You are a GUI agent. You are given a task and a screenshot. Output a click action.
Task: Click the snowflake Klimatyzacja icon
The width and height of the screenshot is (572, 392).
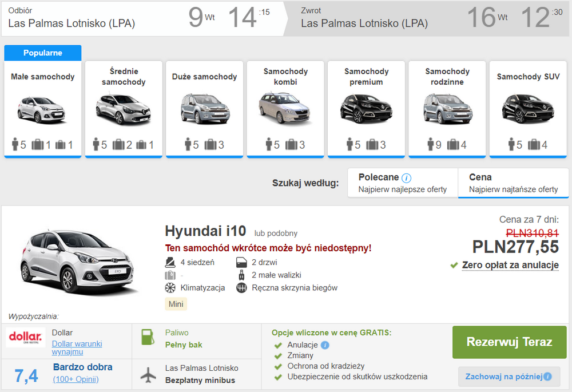(170, 288)
